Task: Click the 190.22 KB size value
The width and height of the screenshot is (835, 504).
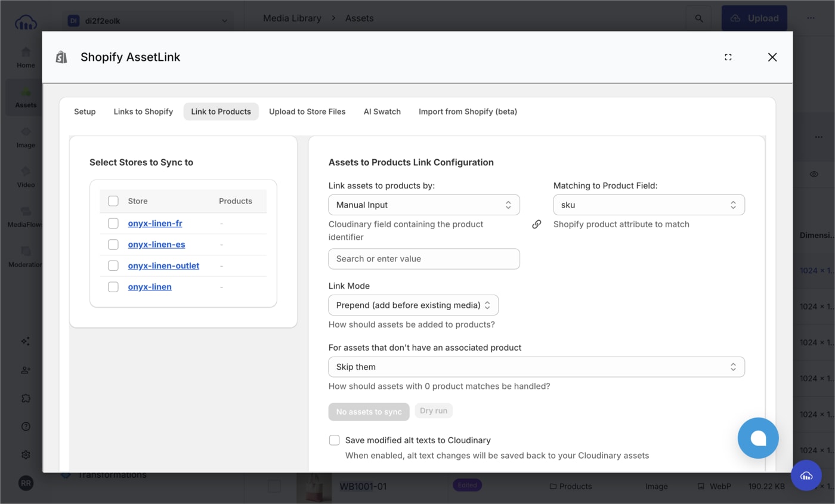Action: click(x=768, y=486)
